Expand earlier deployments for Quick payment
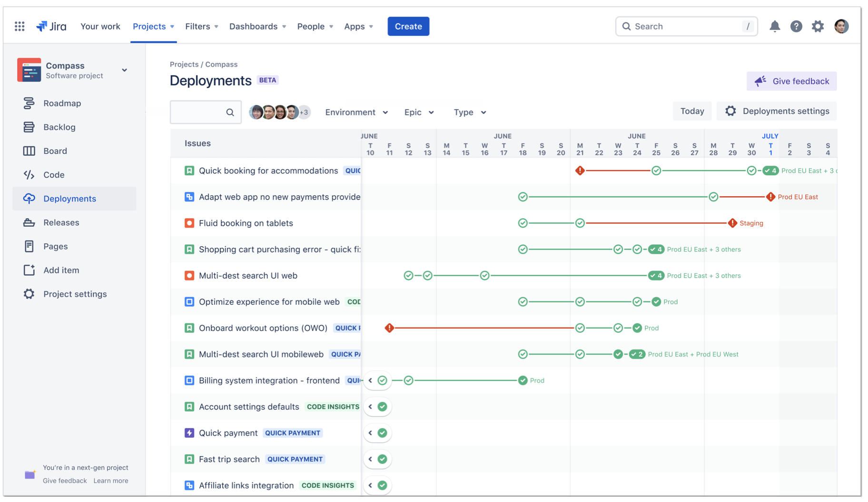The width and height of the screenshot is (868, 502). point(371,433)
